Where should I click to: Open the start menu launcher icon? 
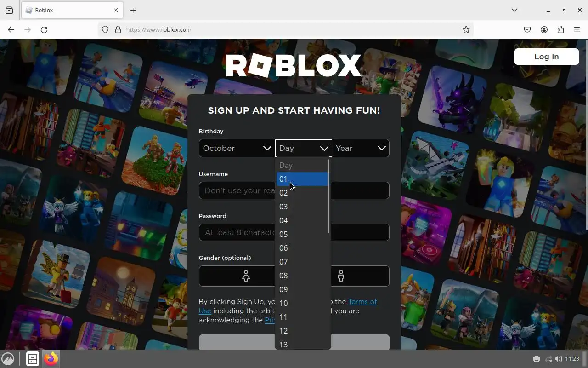[x=8, y=359]
